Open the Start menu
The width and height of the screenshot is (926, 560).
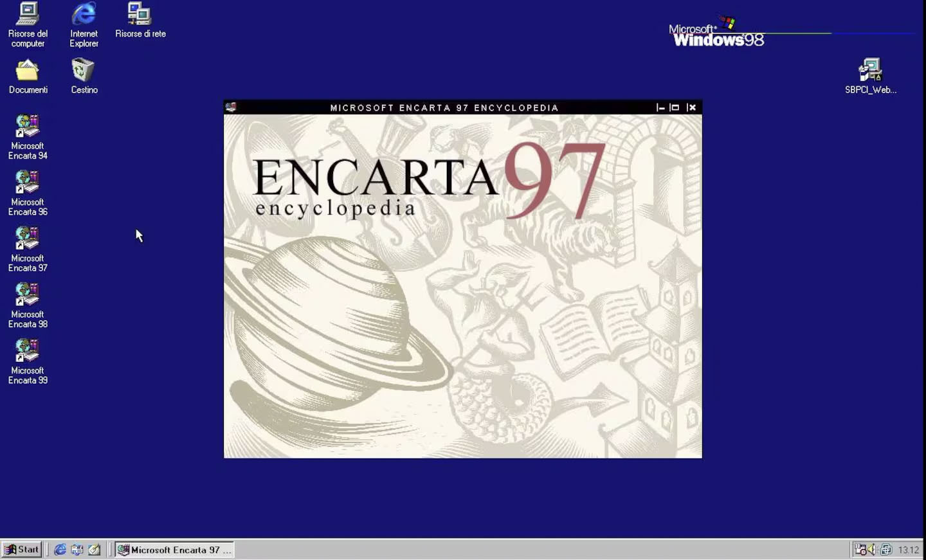[22, 550]
